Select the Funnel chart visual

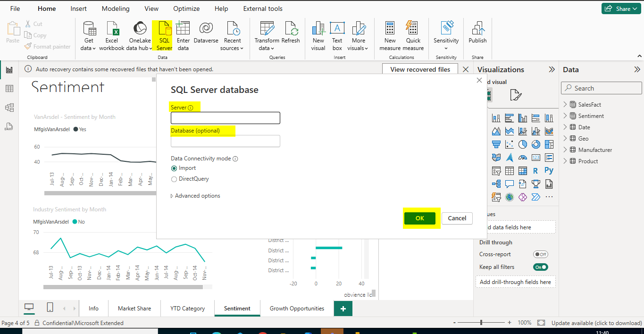coord(496,144)
